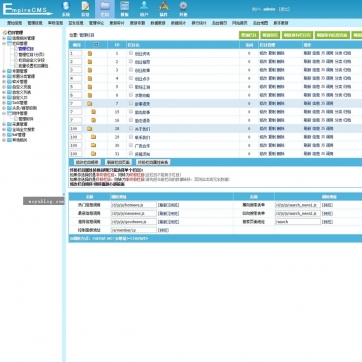Select the highlighted folder icon in the top bar
This screenshot has height=362, width=362.
pyautogui.click(x=105, y=9)
